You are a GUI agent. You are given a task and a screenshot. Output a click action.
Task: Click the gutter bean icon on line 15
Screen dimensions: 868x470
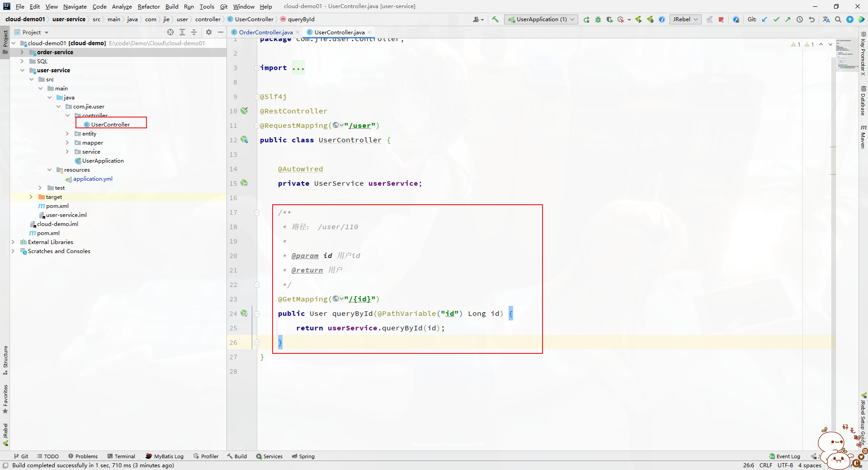coord(244,183)
